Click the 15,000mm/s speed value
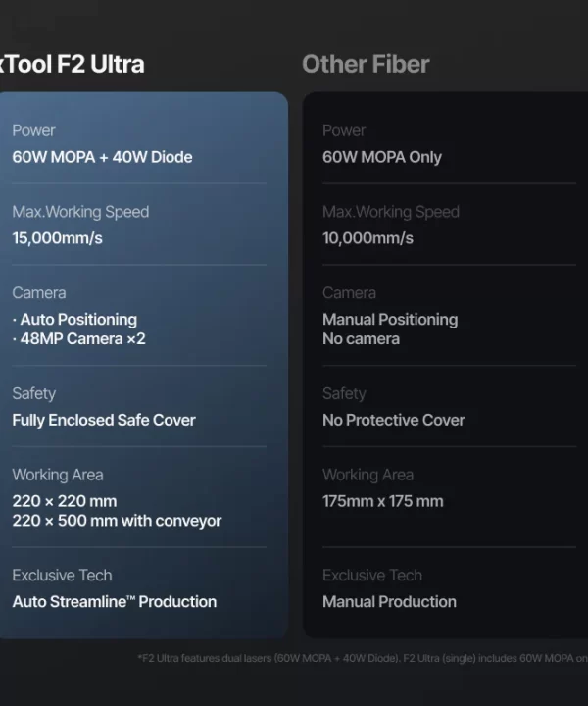The height and width of the screenshot is (706, 588). tap(57, 238)
